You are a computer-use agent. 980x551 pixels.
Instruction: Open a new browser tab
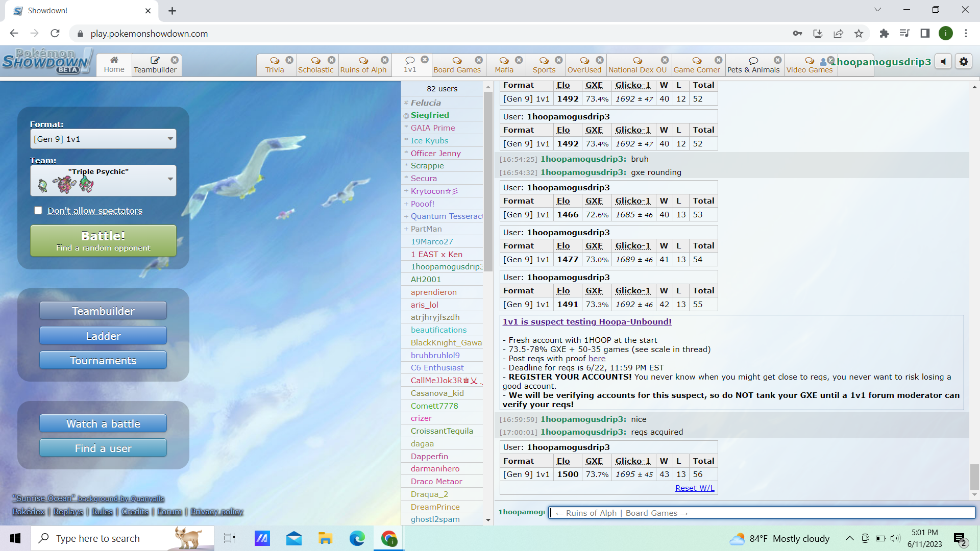(172, 11)
